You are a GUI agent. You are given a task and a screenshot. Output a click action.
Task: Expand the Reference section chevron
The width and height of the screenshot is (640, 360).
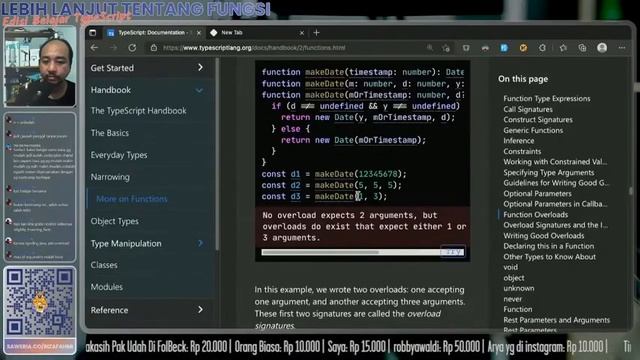200,310
